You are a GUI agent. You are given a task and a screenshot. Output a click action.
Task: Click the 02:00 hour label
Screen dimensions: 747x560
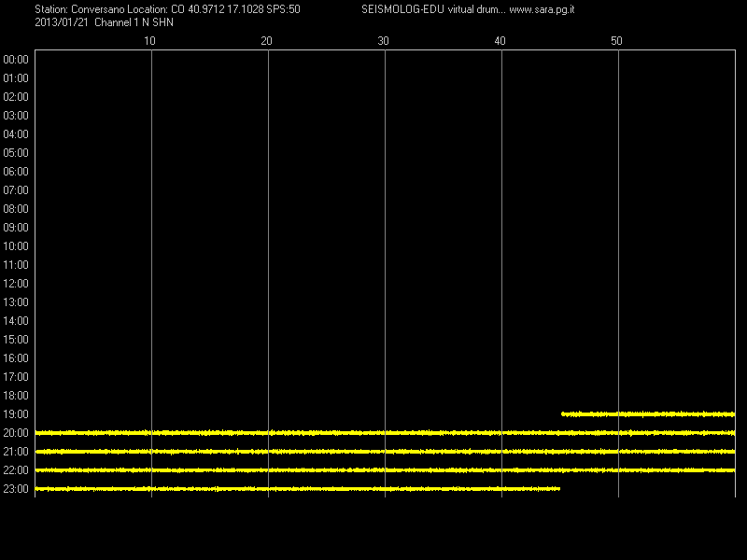point(16,97)
